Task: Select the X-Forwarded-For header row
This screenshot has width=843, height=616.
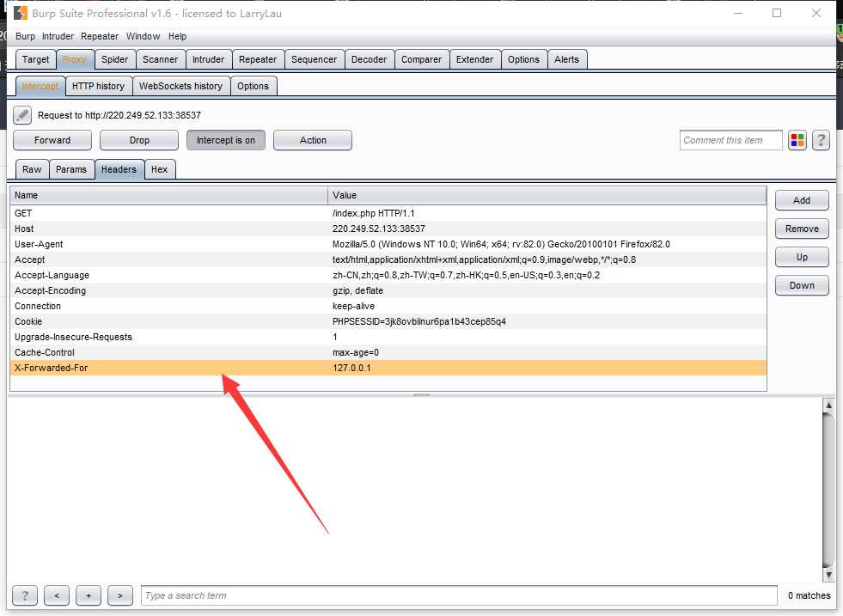Action: tap(388, 368)
